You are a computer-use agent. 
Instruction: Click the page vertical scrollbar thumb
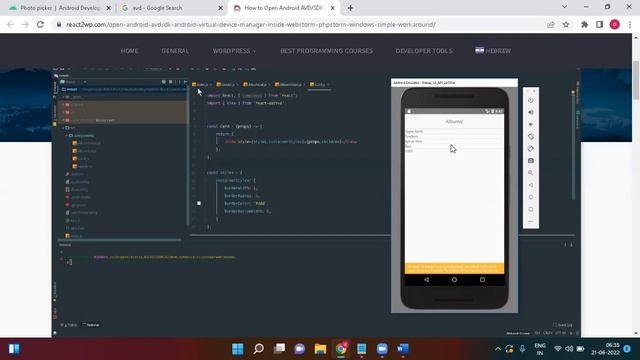point(636,80)
